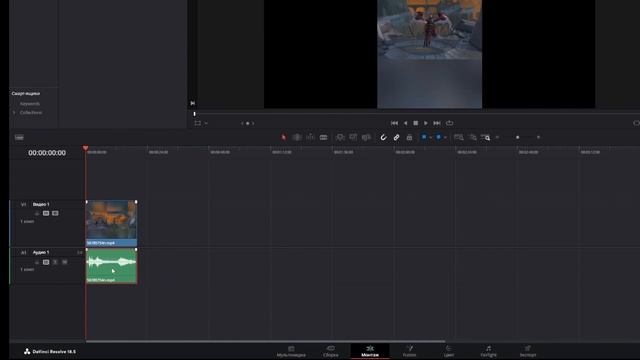
Task: Click the V1 destination control
Action: [x=23, y=204]
